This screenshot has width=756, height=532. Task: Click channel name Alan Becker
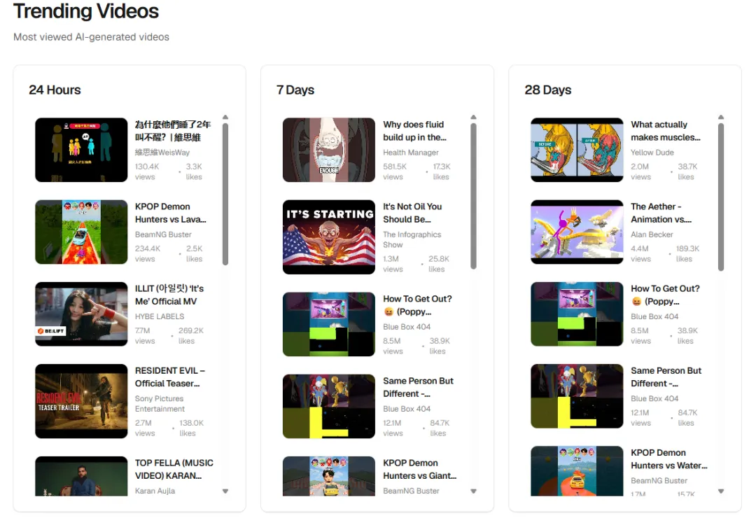[x=652, y=234]
